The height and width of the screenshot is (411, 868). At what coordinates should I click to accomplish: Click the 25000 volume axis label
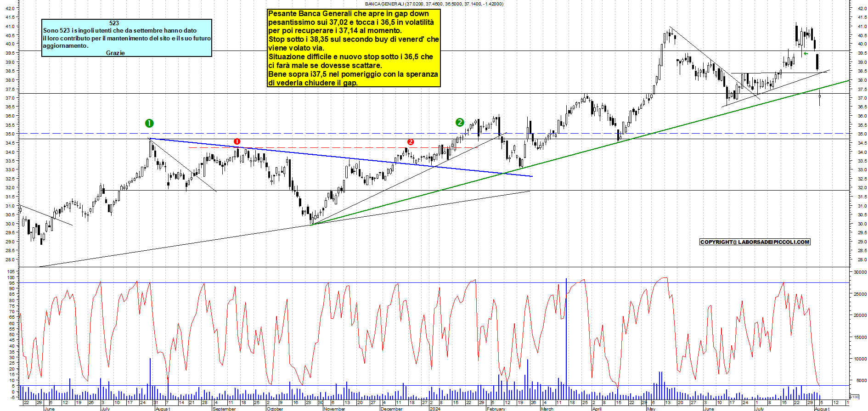click(x=860, y=294)
